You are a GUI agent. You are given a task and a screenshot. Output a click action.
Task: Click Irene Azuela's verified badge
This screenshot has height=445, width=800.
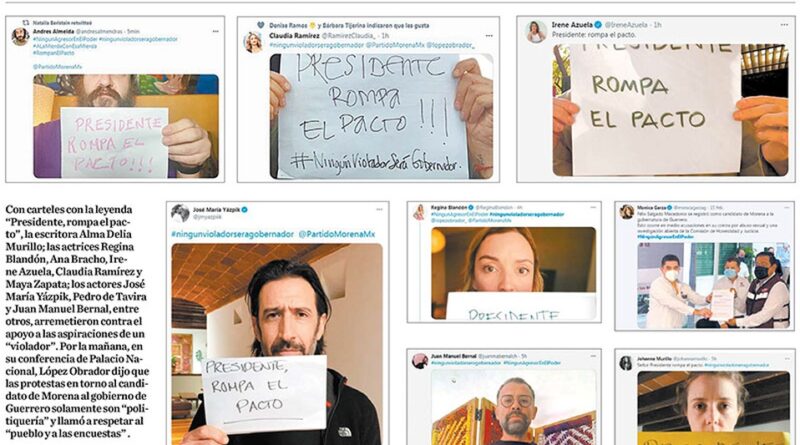(x=598, y=24)
